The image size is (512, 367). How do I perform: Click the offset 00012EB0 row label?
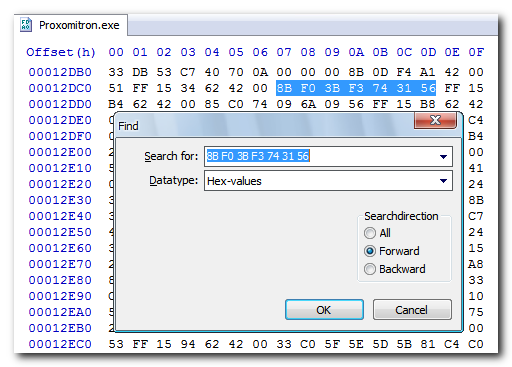click(60, 328)
